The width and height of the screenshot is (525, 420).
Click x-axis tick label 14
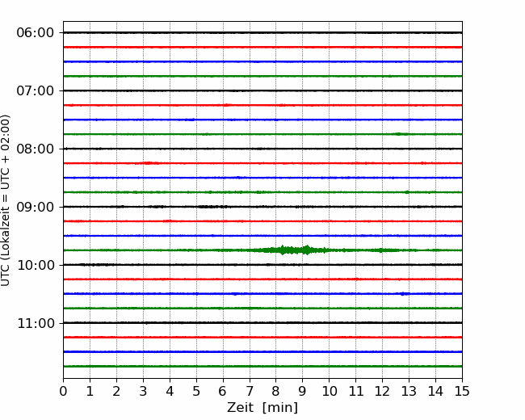(x=435, y=391)
